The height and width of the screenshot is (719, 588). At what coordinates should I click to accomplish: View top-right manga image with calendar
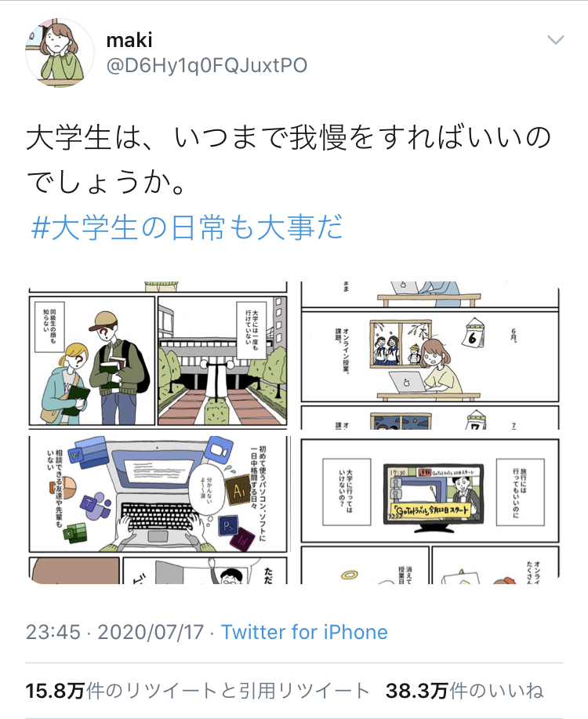click(430, 356)
